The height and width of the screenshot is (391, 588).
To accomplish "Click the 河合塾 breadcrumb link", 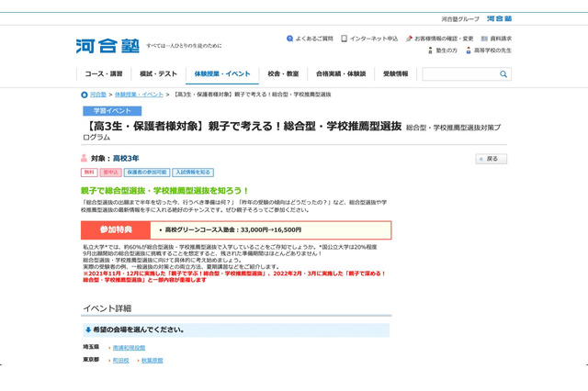I will click(98, 95).
